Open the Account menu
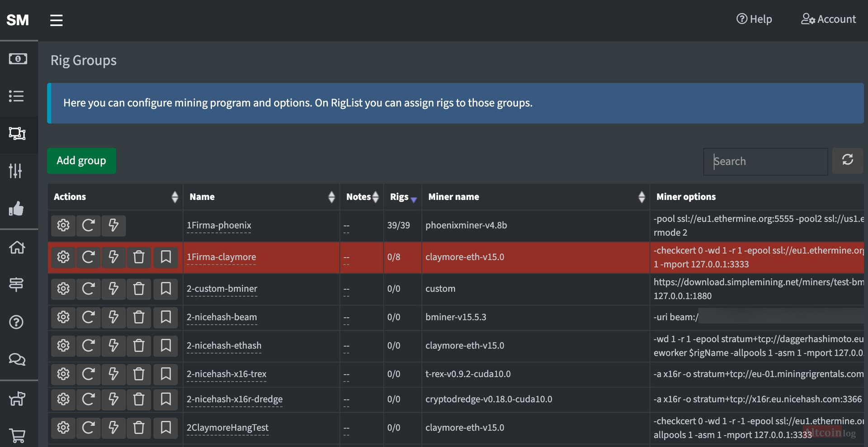 click(x=828, y=19)
